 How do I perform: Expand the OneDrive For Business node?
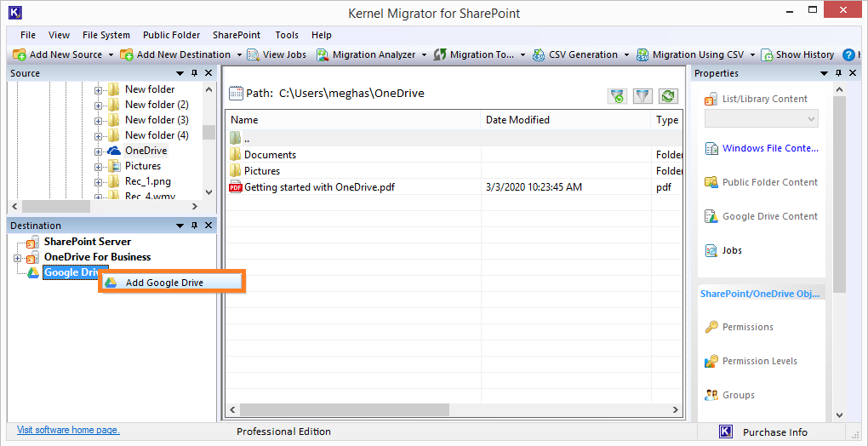pyautogui.click(x=17, y=258)
